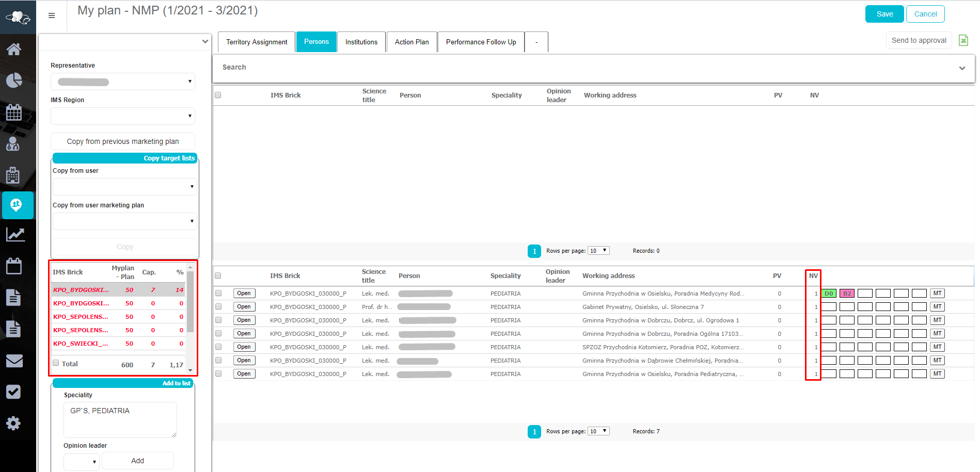The height and width of the screenshot is (472, 980).
Task: Switch to the Action Plan tab
Action: [x=412, y=42]
